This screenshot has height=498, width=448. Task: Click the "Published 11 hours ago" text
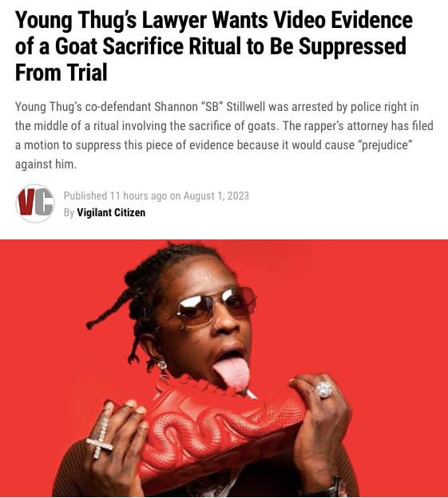pyautogui.click(x=115, y=196)
